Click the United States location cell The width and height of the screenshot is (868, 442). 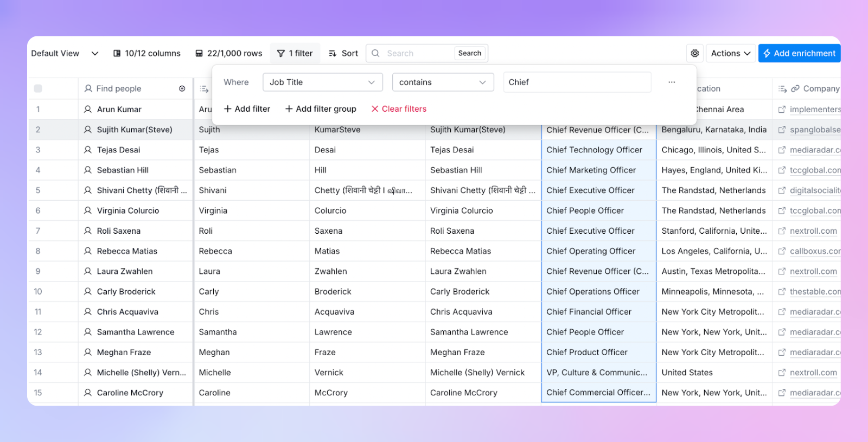(714, 373)
